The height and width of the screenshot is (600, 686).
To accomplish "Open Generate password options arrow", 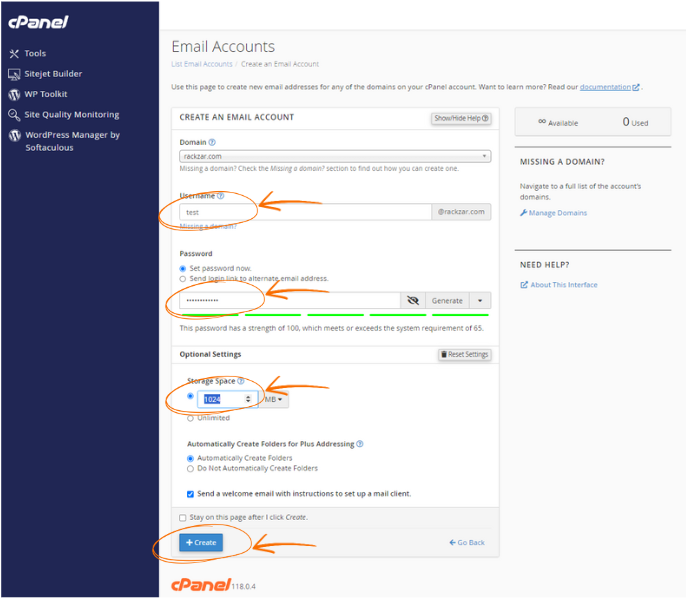I will pos(480,301).
